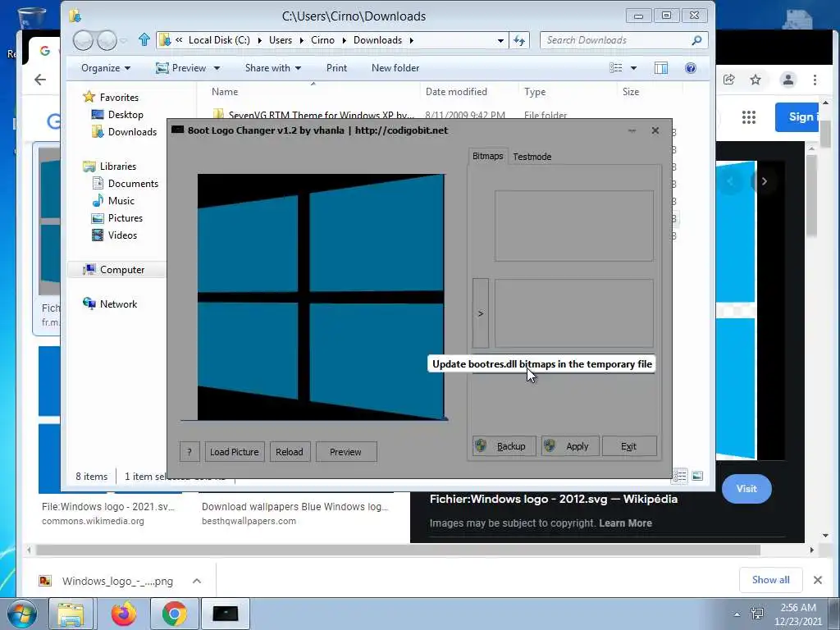Sort by Date modified column
The width and height of the screenshot is (840, 630).
click(x=456, y=92)
